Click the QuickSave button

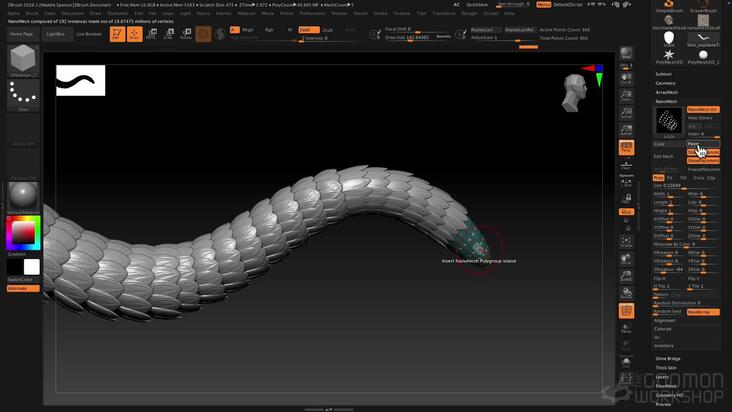tap(477, 5)
